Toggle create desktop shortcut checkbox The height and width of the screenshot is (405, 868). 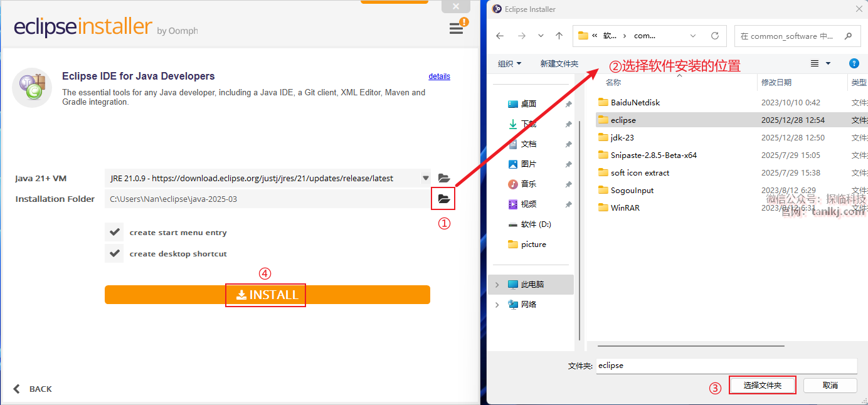pos(114,253)
